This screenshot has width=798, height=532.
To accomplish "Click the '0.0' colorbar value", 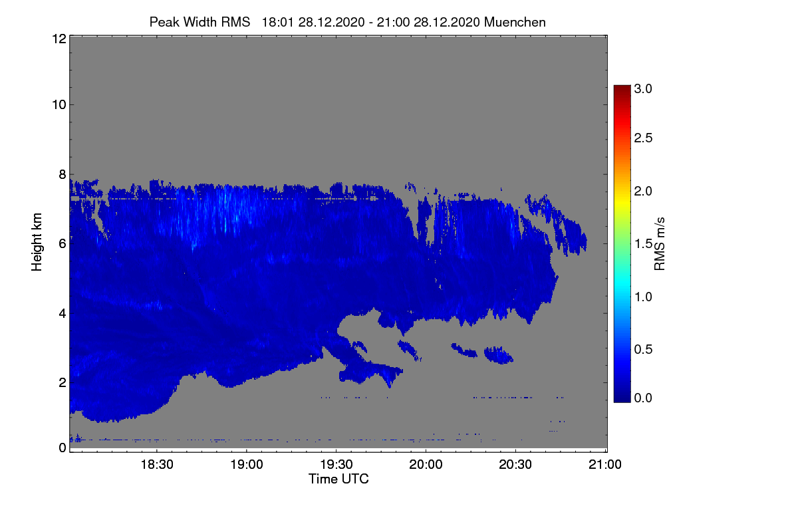I will click(644, 398).
